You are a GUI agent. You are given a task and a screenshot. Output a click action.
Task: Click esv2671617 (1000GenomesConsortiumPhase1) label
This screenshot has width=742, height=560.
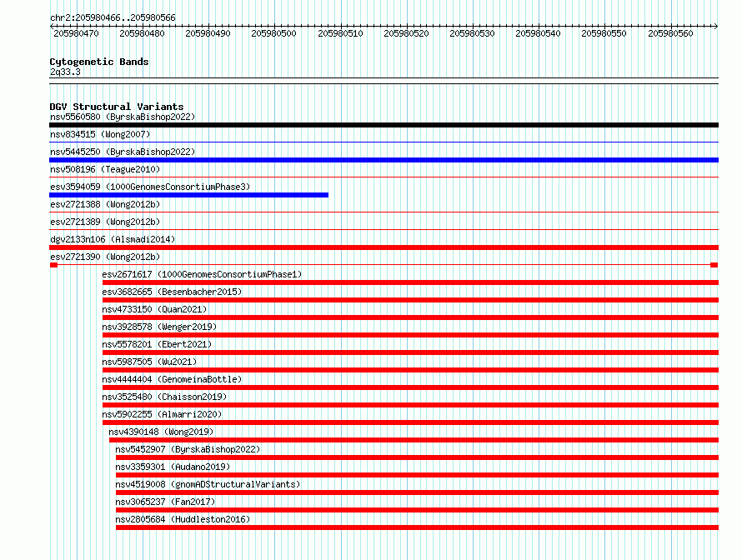[202, 274]
